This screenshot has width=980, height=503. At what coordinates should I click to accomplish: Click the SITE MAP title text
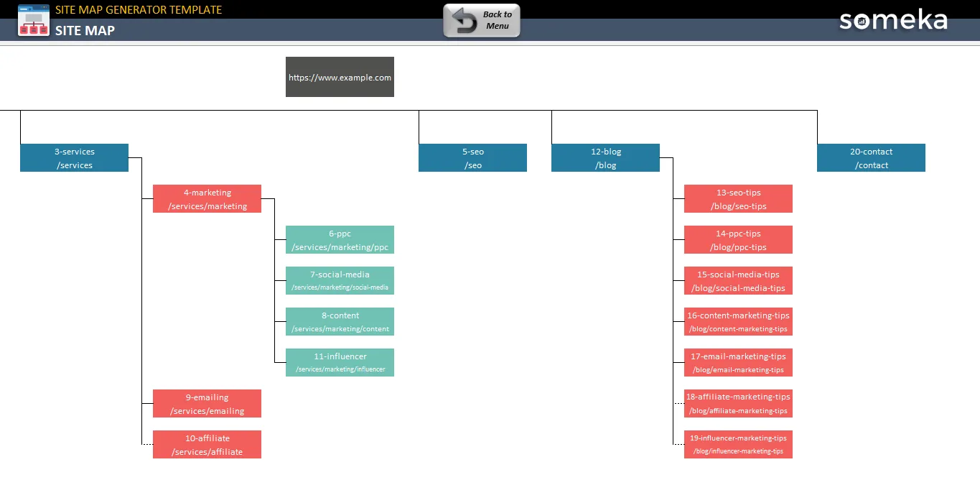coord(85,30)
